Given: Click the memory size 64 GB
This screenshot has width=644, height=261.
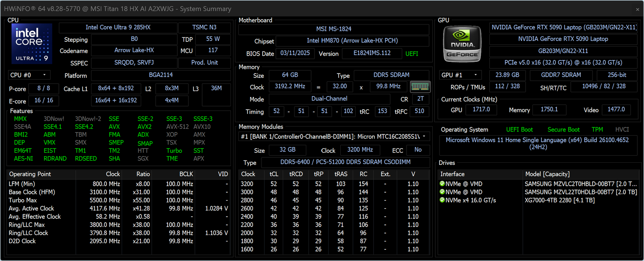Looking at the screenshot, I should coord(290,75).
